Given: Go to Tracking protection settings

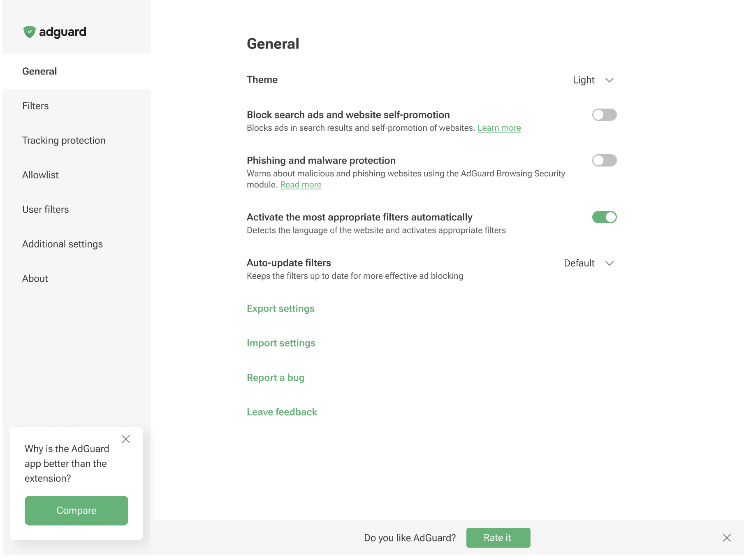Looking at the screenshot, I should 76,141.
